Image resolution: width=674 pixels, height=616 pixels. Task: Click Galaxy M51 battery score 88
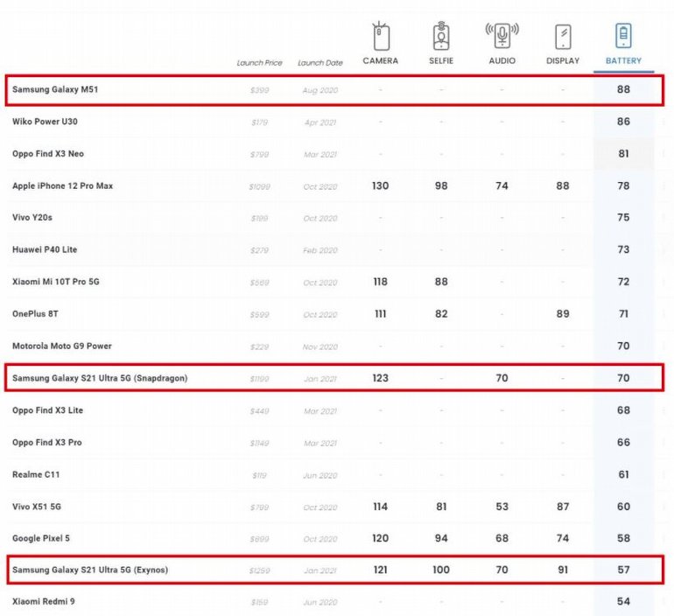[623, 89]
